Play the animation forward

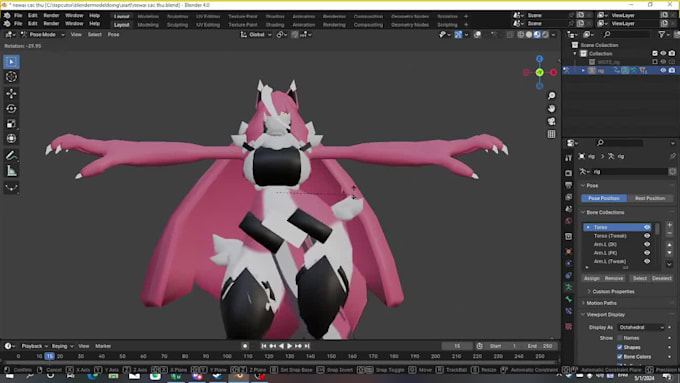pos(290,346)
